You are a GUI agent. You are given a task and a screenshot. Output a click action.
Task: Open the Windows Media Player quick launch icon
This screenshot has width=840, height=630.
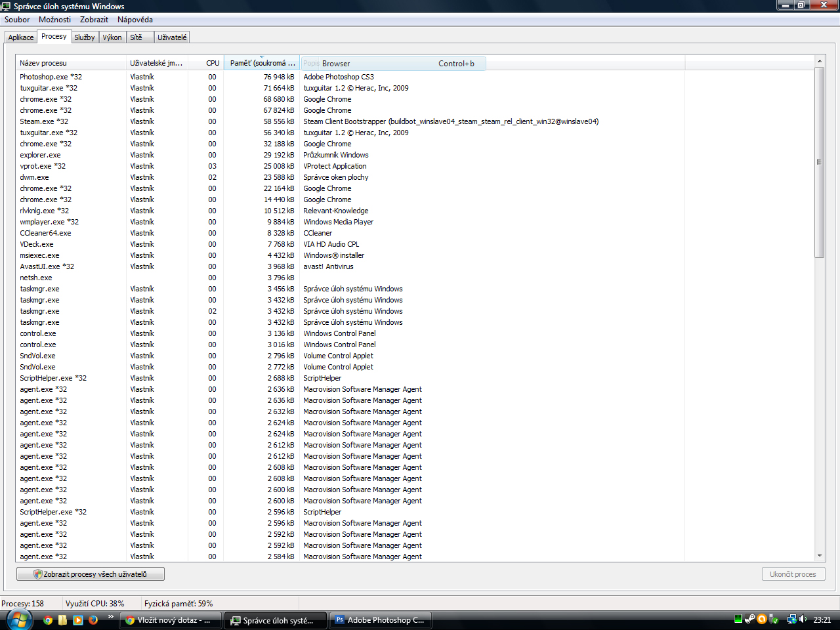point(77,619)
